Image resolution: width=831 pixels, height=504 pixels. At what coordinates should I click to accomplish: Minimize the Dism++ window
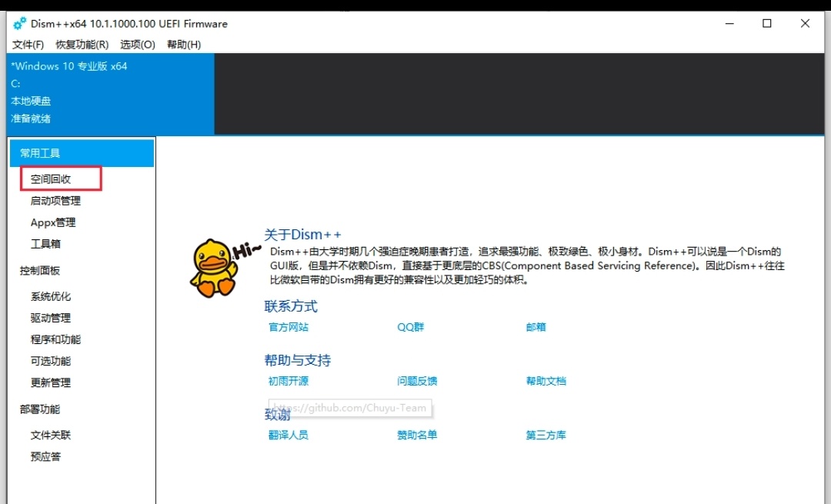click(729, 23)
